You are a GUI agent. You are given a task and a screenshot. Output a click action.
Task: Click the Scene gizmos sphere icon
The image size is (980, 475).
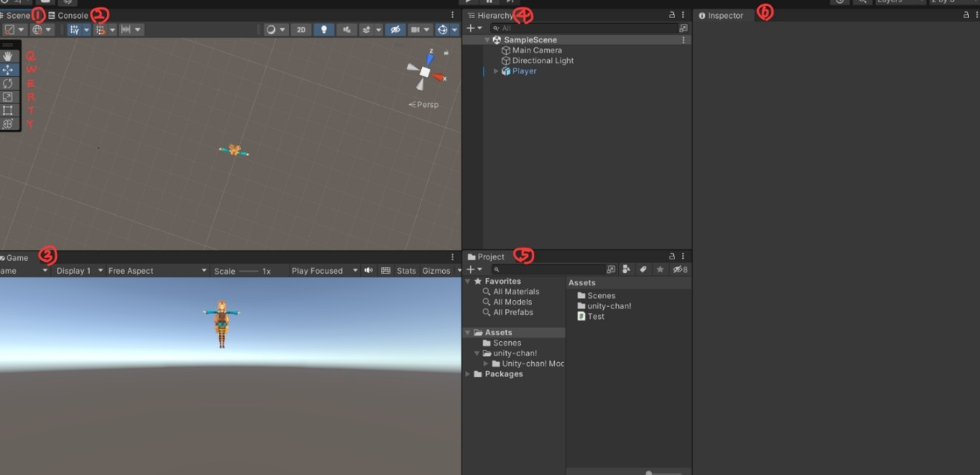coord(443,30)
